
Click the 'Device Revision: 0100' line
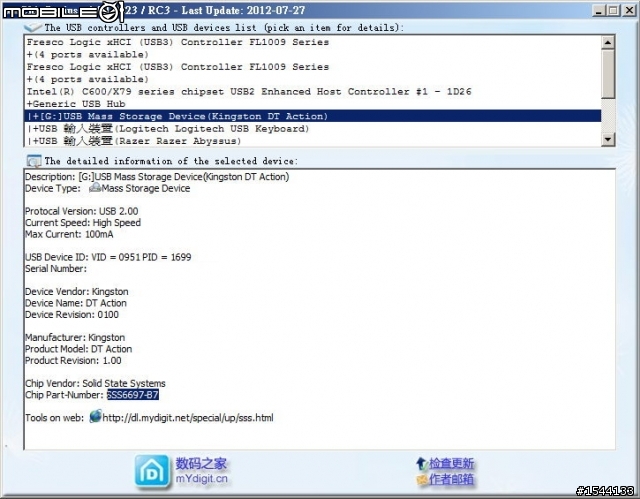(x=72, y=315)
